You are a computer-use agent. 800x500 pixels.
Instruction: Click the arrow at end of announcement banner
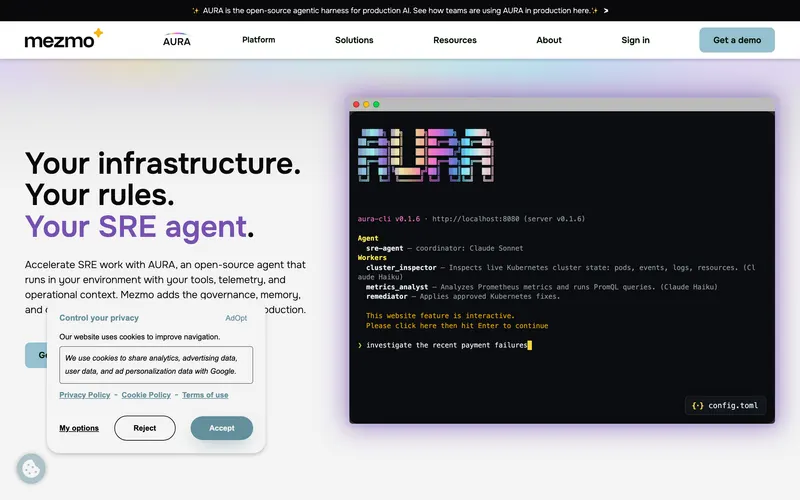tap(606, 10)
